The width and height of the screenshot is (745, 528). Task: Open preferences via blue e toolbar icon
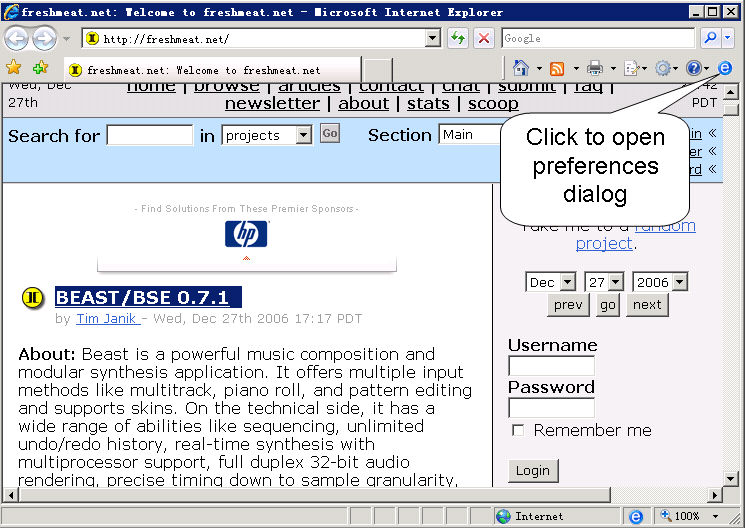point(725,68)
